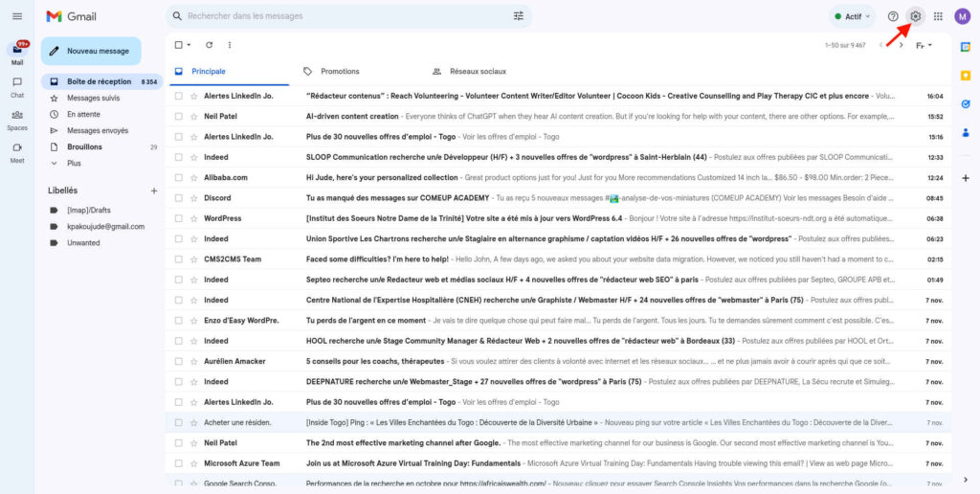
Task: Open Mail section in left rail
Action: tap(17, 54)
